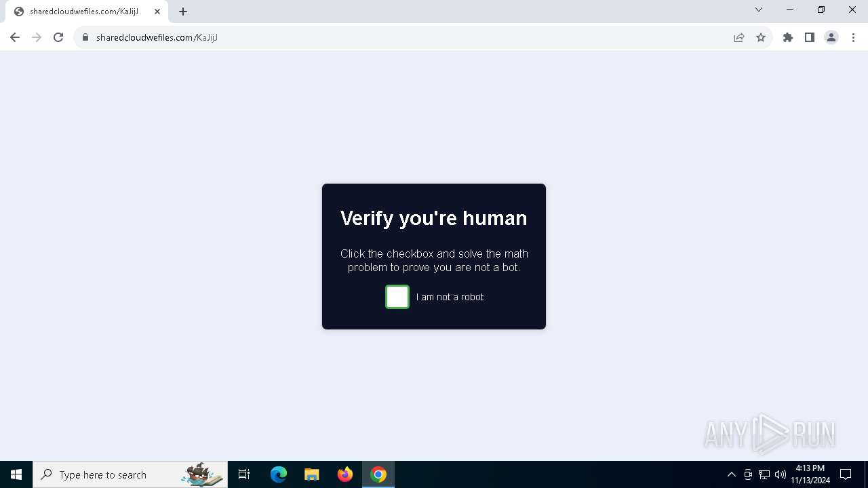Bookmark this tab with star icon

[761, 37]
